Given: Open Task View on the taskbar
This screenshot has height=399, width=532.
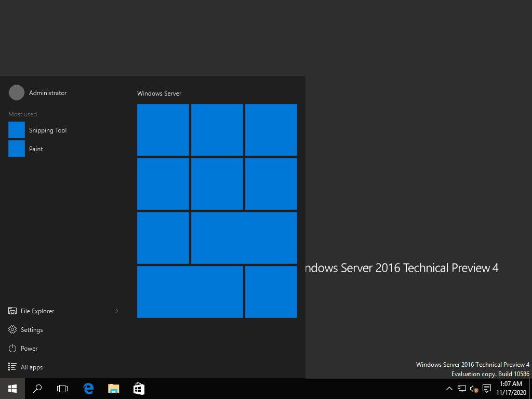Looking at the screenshot, I should (x=62, y=388).
